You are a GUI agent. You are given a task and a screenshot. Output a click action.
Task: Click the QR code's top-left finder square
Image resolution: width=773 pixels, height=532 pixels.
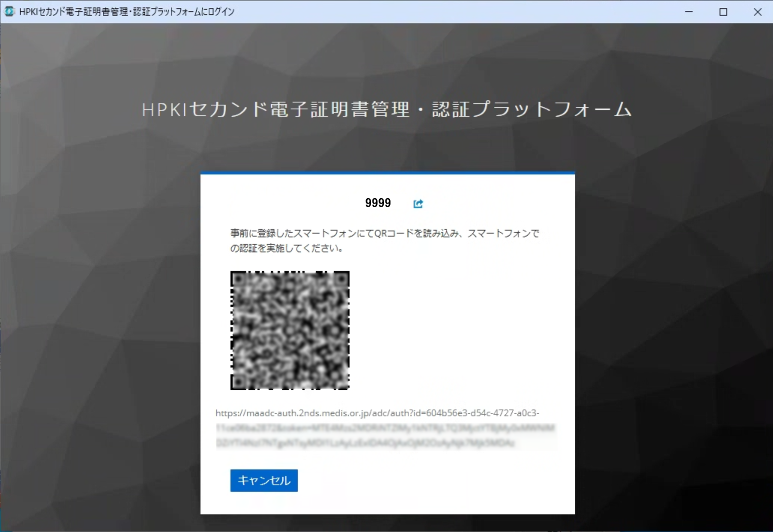[239, 280]
